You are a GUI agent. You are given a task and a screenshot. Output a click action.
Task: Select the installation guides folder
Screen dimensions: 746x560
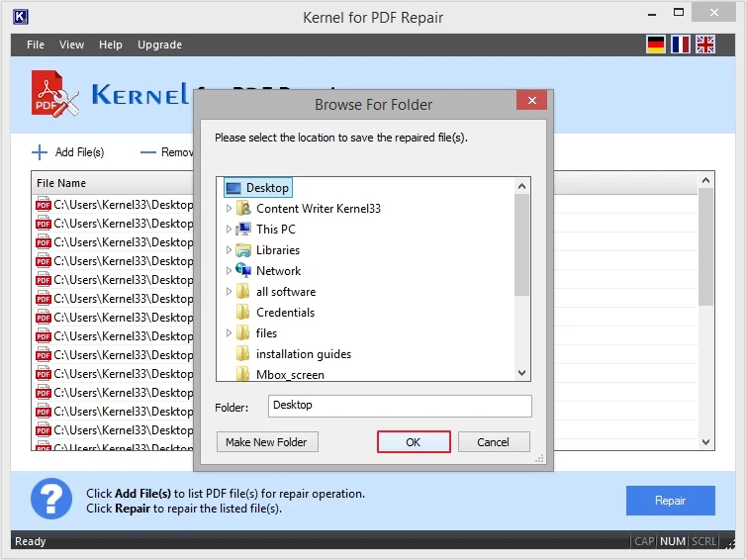point(304,354)
